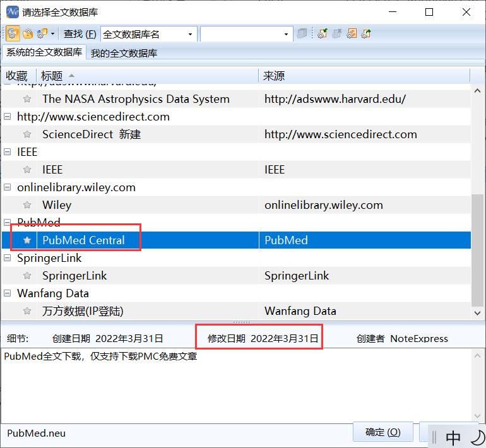The image size is (486, 448).
Task: Open the 全文数据库名 search field dropdown
Action: pyautogui.click(x=191, y=34)
